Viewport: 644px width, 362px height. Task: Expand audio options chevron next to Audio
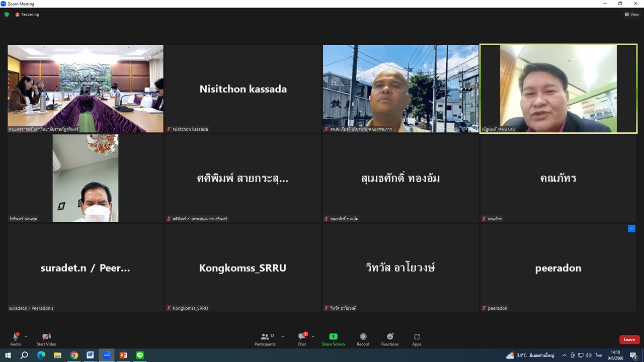coord(26,337)
